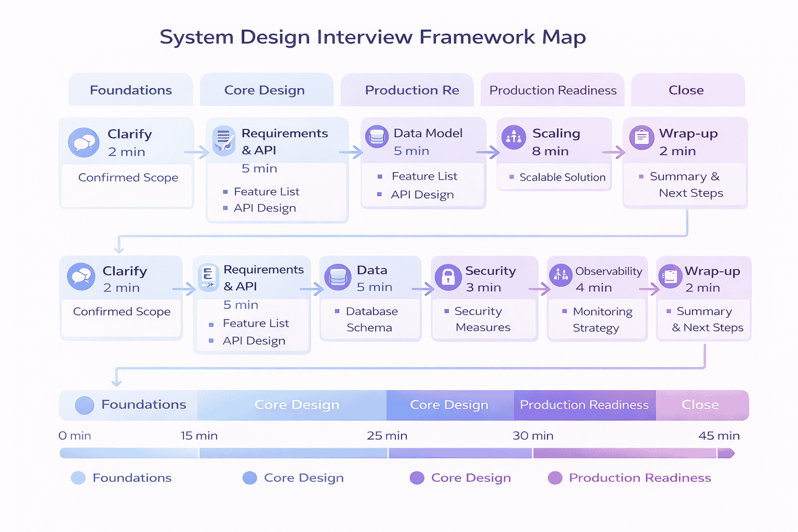Click the 25 min timeline marker
The height and width of the screenshot is (532, 798).
point(387,436)
